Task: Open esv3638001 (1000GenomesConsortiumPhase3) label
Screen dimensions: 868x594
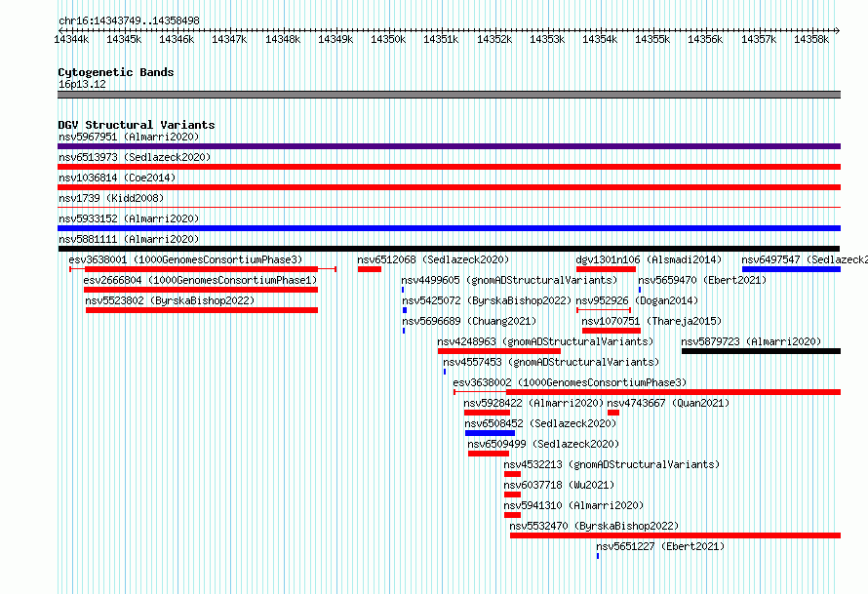Action: coord(185,259)
